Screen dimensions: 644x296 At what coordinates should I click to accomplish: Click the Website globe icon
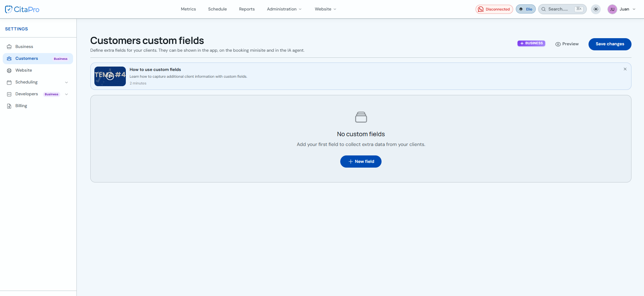(x=9, y=70)
